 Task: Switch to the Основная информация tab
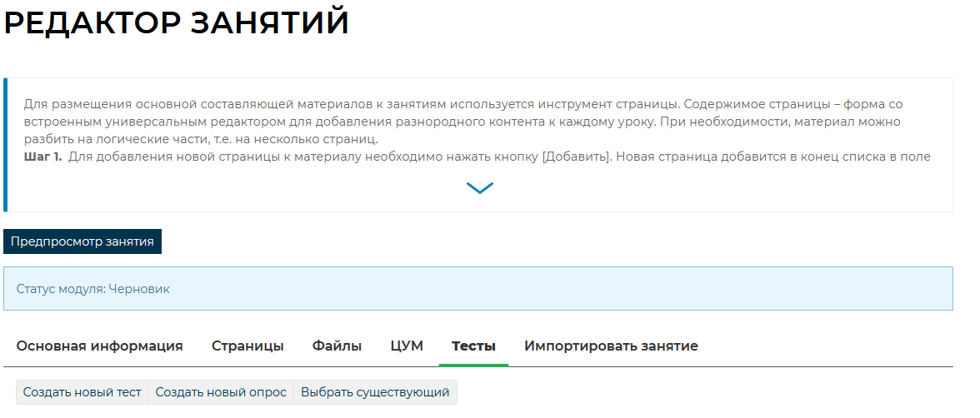[x=100, y=346]
